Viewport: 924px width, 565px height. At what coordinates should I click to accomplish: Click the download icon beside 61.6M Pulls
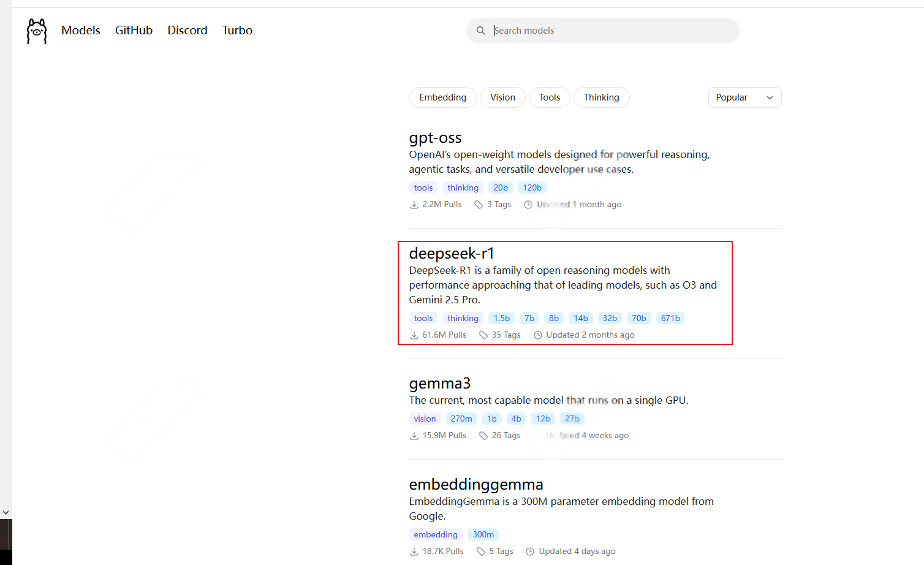(x=414, y=335)
